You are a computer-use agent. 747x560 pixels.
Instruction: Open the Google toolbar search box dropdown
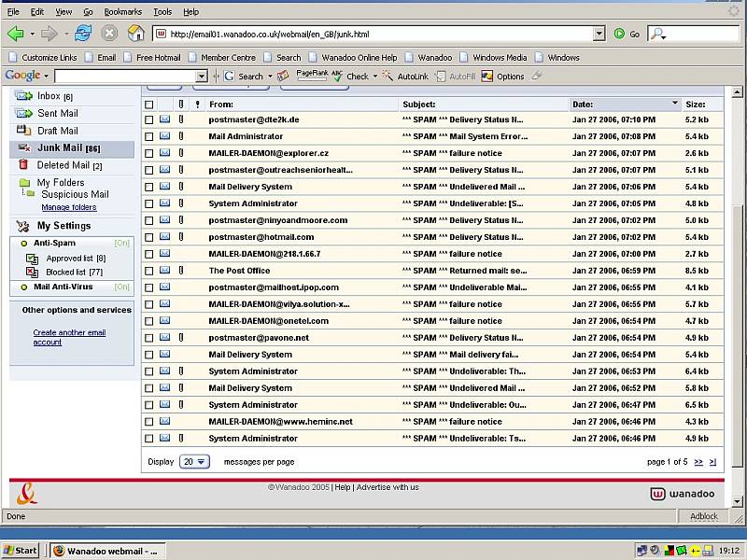pyautogui.click(x=201, y=77)
